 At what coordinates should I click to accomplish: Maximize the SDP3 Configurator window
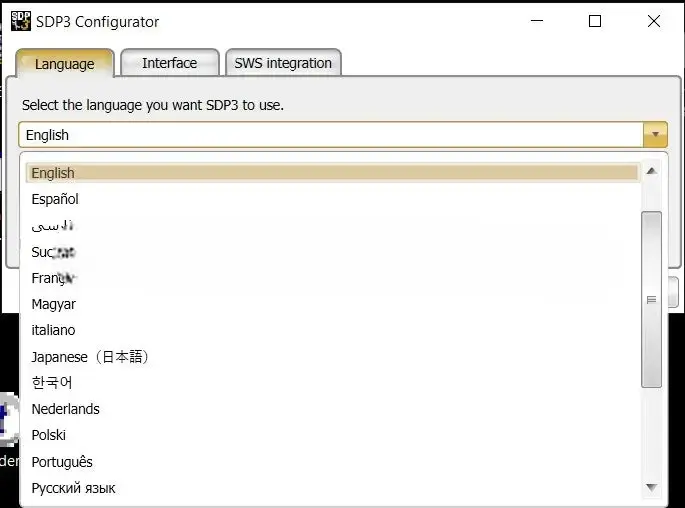click(595, 21)
